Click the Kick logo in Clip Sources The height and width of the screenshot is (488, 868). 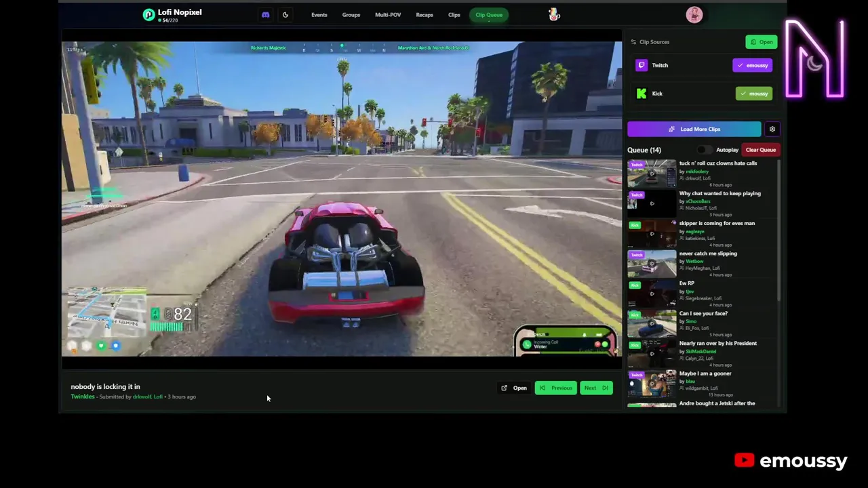[x=642, y=94]
